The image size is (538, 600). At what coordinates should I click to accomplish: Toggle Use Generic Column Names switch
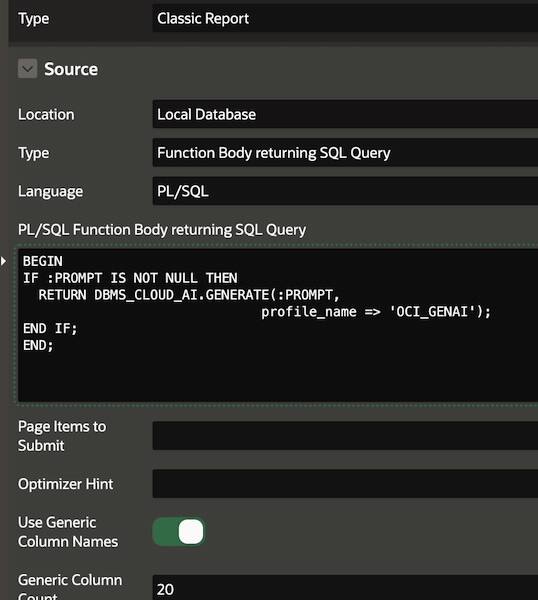click(x=178, y=532)
